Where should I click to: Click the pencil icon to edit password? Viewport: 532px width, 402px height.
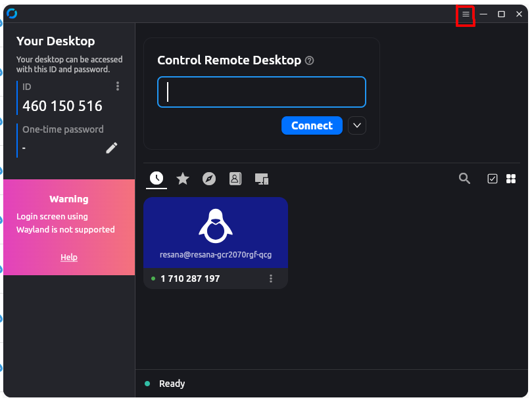coord(112,148)
